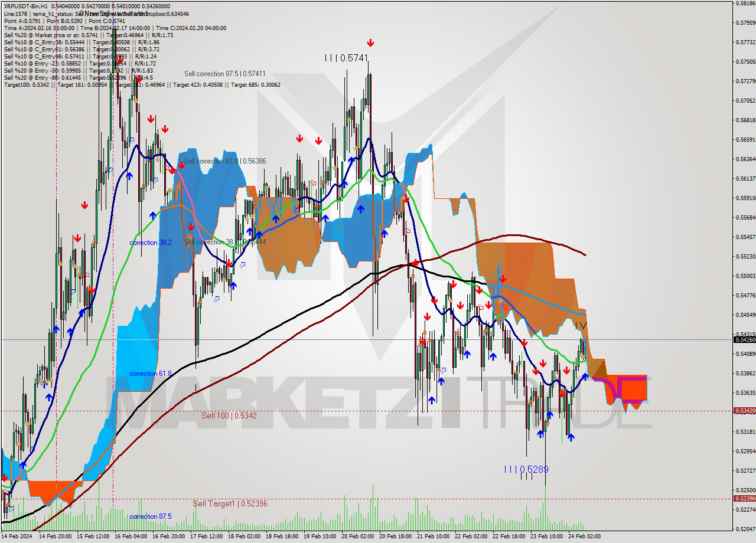Screen dimensions: 756x543
Task: Click price axis value beginning 0.5591
Action: [x=745, y=198]
